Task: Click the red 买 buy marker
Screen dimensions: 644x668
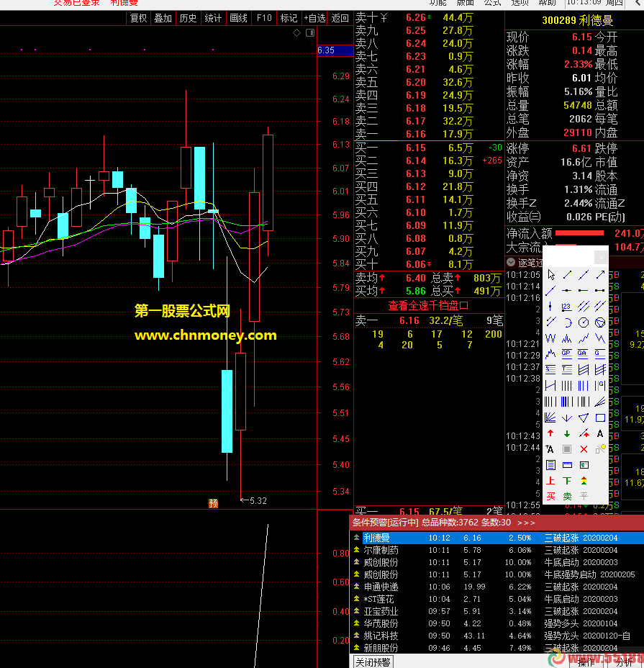Action: 550,496
